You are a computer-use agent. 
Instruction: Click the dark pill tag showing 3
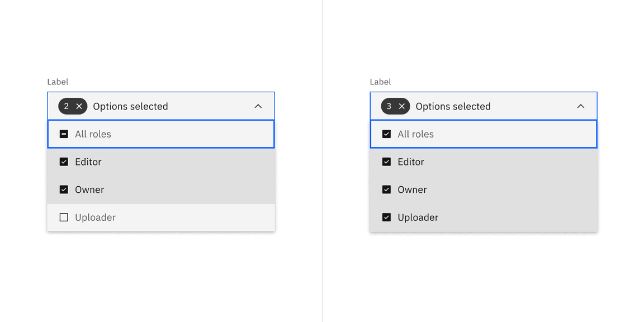pos(395,106)
